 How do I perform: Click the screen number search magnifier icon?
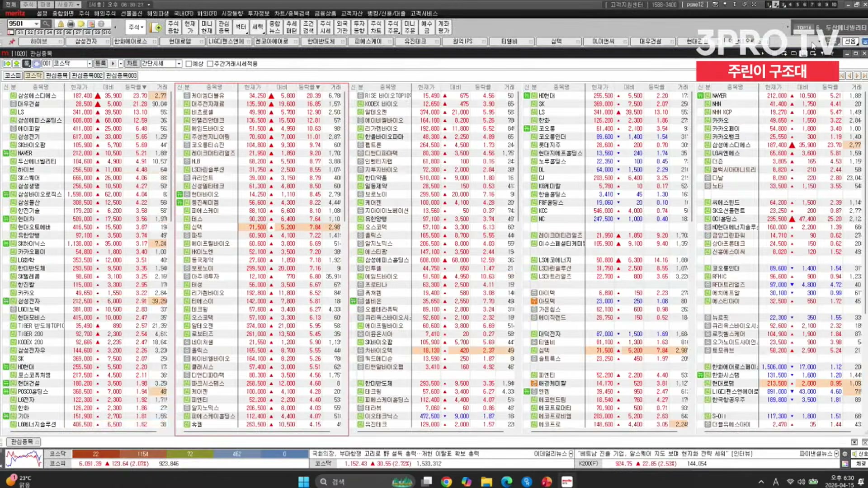46,23
